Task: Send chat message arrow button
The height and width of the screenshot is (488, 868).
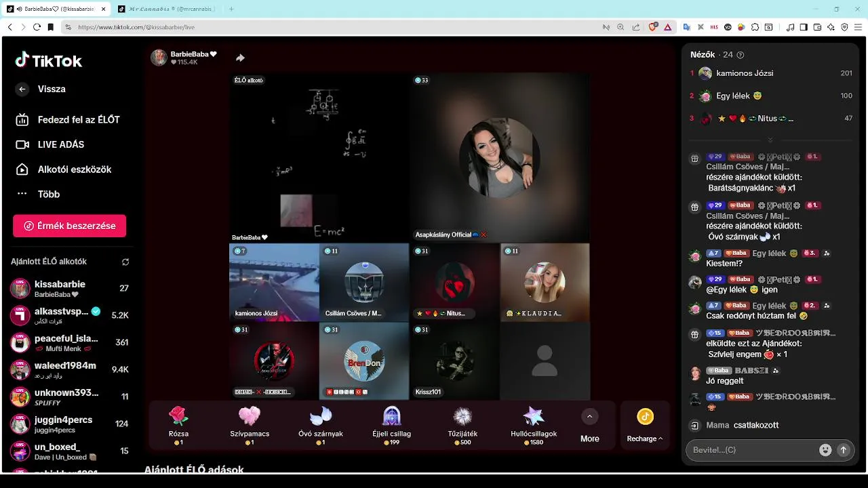Action: click(x=844, y=450)
